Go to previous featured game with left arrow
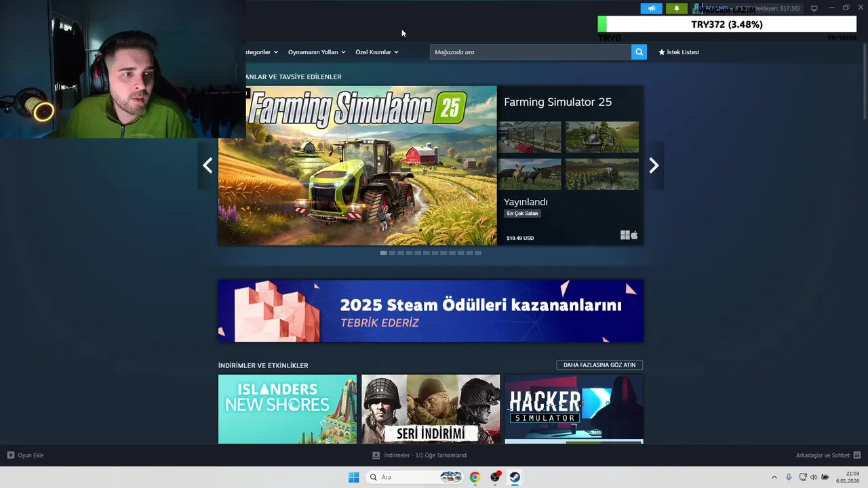 point(208,165)
